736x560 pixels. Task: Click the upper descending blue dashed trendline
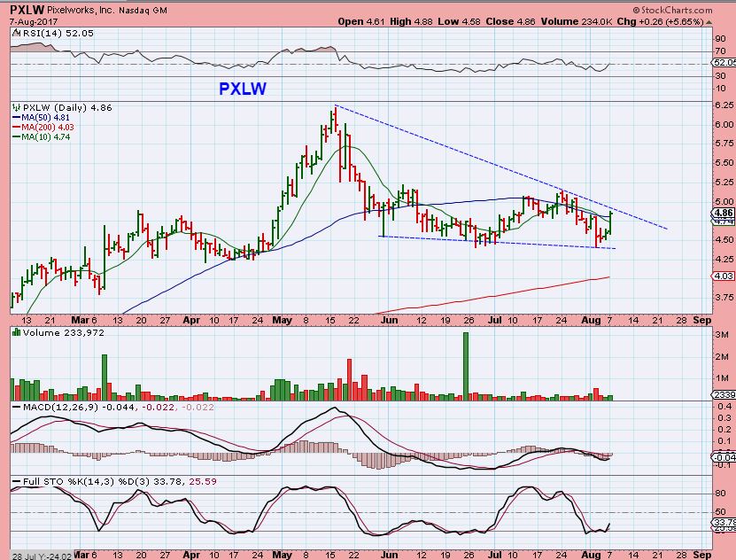pyautogui.click(x=500, y=167)
